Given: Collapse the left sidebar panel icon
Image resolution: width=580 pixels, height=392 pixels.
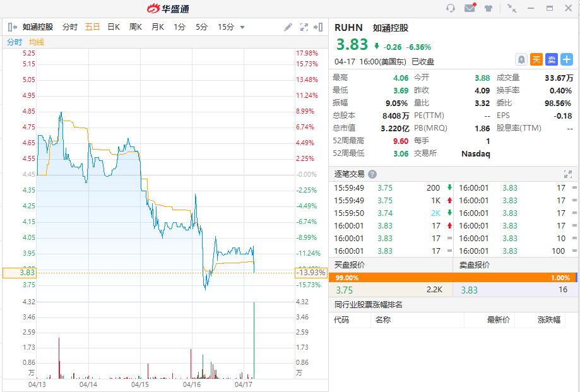Looking at the screenshot, I should tap(12, 27).
